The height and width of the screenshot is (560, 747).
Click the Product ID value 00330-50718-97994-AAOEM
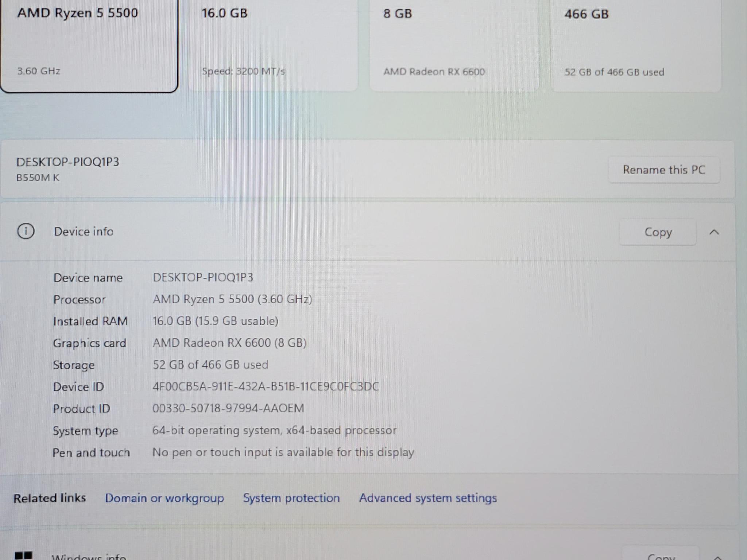click(x=228, y=408)
